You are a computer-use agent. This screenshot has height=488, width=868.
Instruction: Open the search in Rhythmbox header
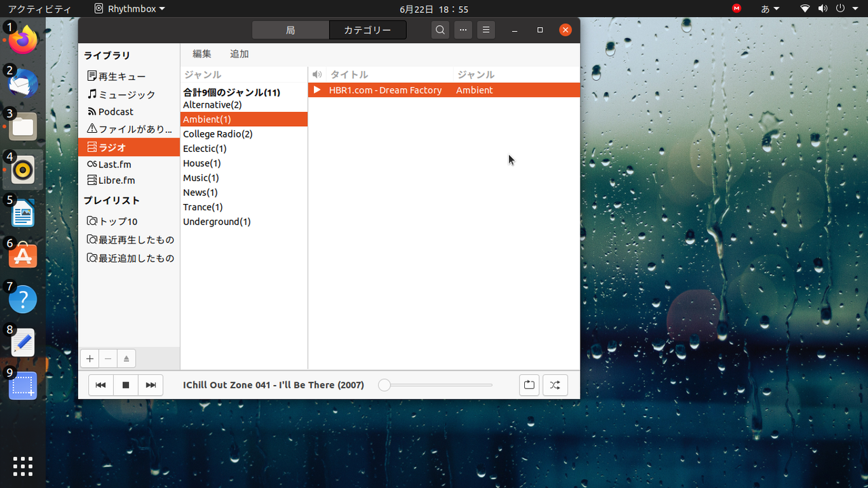click(x=441, y=30)
